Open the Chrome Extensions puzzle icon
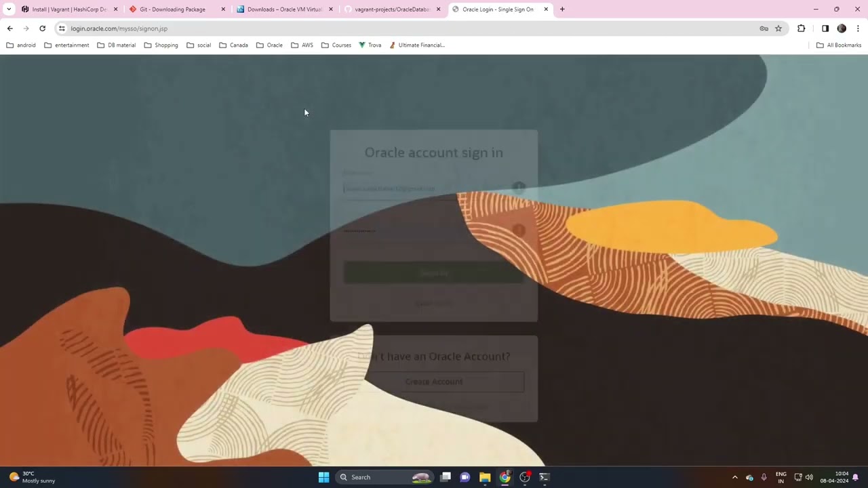 [802, 28]
